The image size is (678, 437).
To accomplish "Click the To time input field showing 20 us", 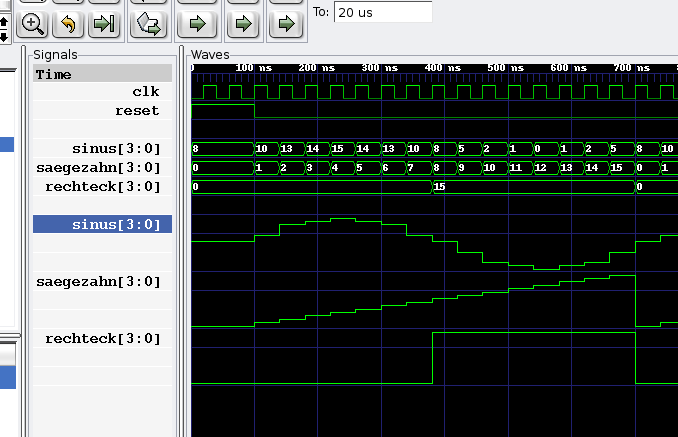I will pos(383,13).
